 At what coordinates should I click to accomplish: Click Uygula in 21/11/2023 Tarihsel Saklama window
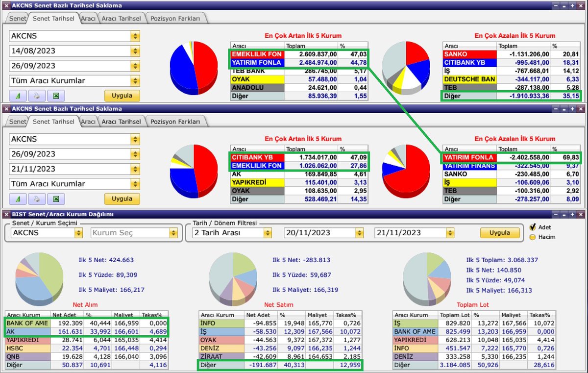(x=122, y=199)
